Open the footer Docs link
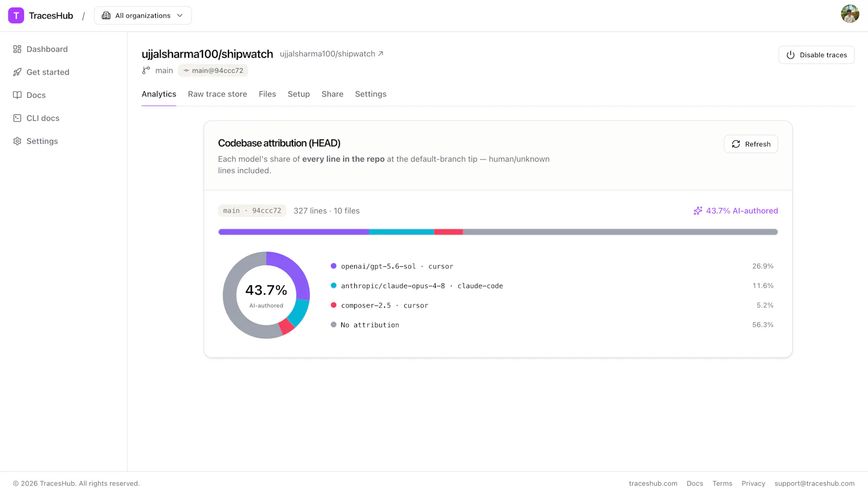Viewport: 868px width, 493px height. click(x=695, y=484)
